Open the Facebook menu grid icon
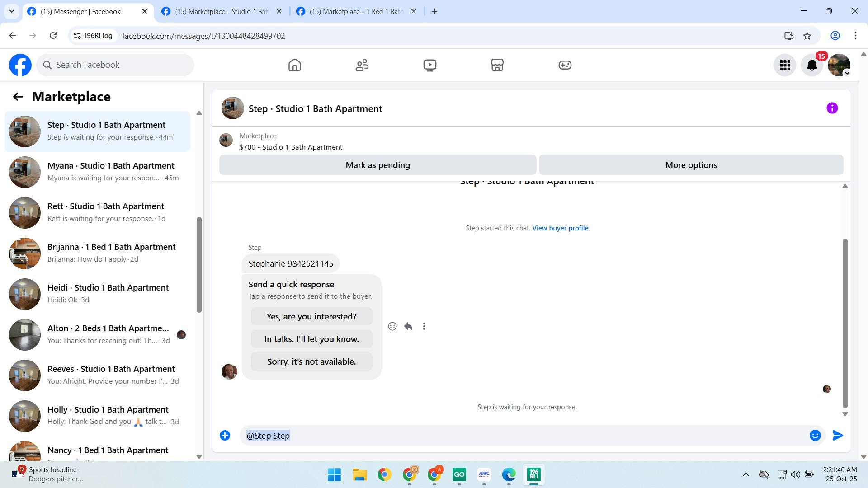 [x=785, y=66]
